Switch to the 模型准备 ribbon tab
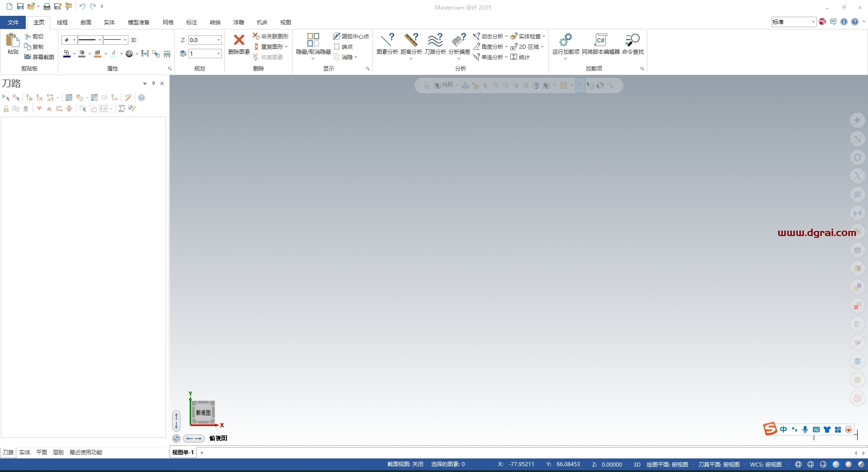This screenshot has height=472, width=868. pos(139,23)
